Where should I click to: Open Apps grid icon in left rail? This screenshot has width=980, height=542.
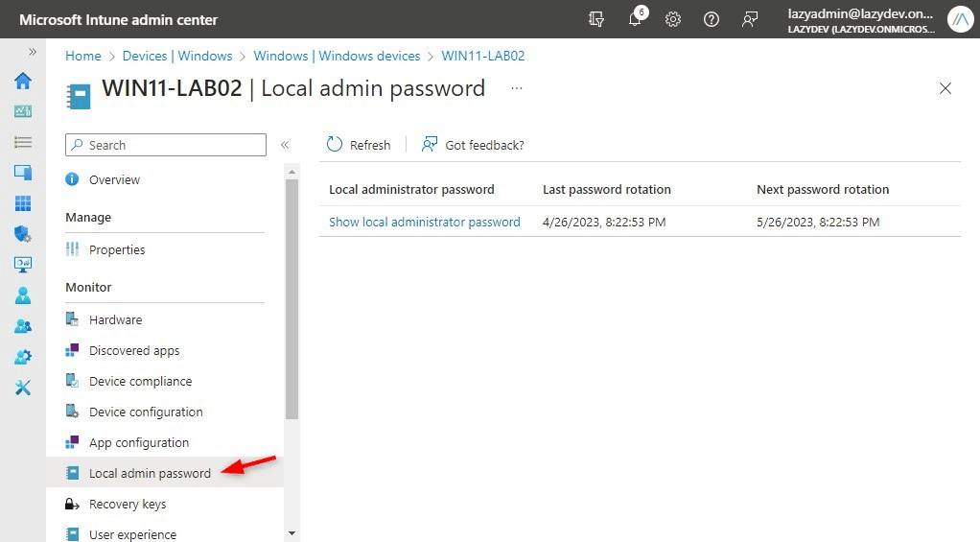[x=23, y=203]
